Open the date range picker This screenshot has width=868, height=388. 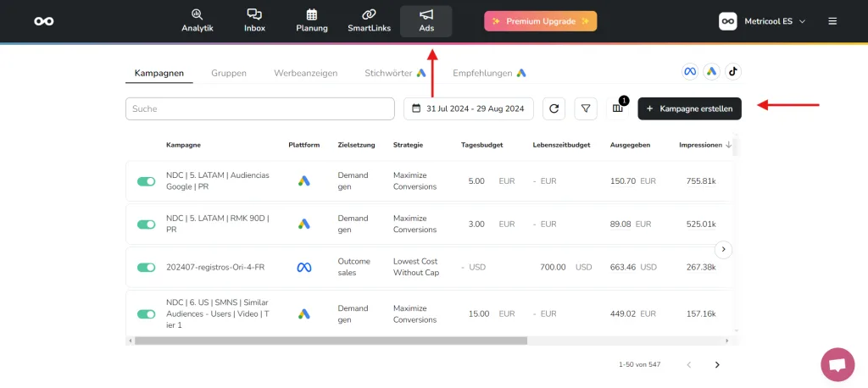coord(469,108)
